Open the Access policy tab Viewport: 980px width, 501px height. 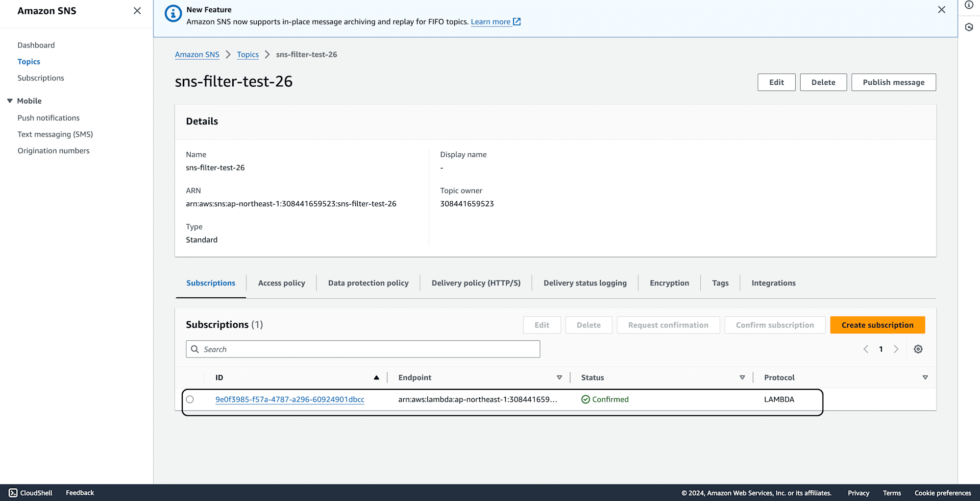pyautogui.click(x=282, y=283)
